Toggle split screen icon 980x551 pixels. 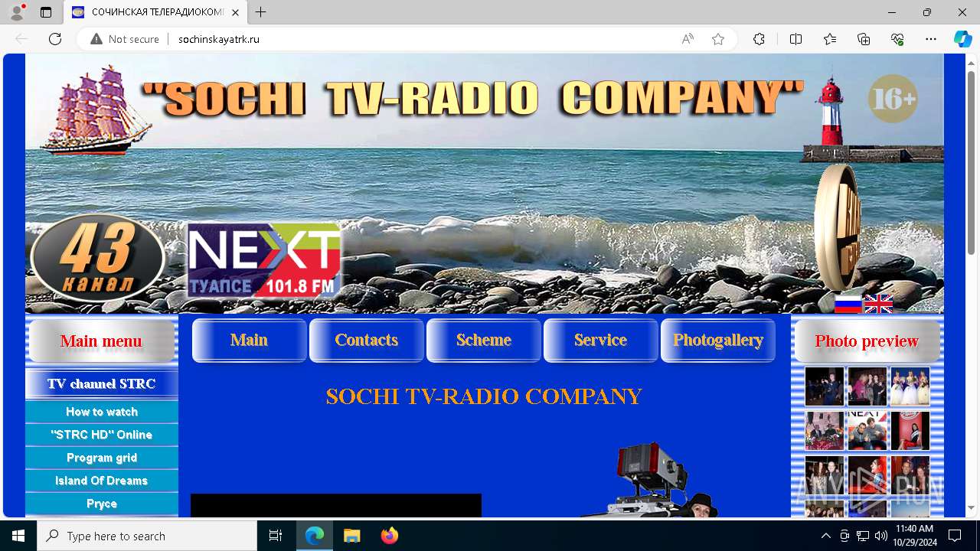[795, 39]
